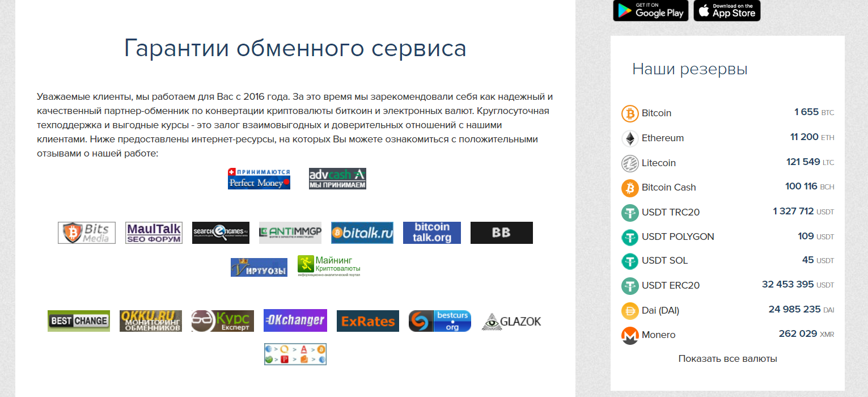Click the '11 200 ETH' reserve value
The image size is (868, 397).
click(812, 137)
